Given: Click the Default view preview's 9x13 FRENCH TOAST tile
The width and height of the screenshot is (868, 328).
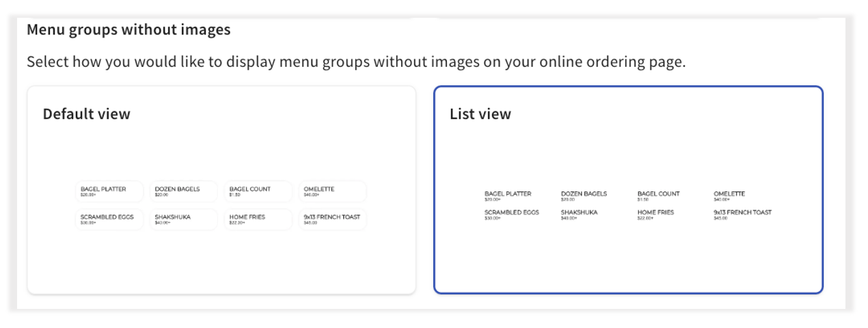Looking at the screenshot, I should pos(332,219).
